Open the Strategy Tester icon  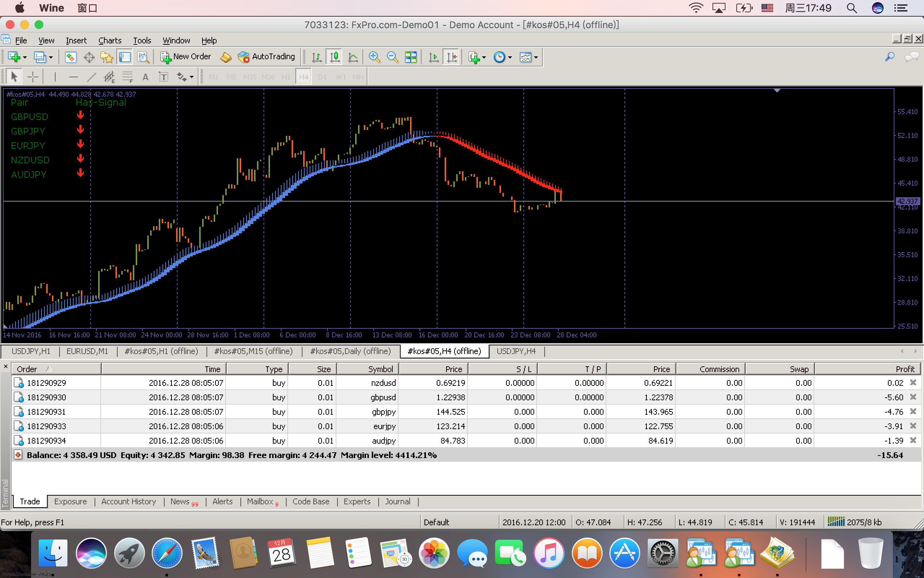click(x=143, y=57)
